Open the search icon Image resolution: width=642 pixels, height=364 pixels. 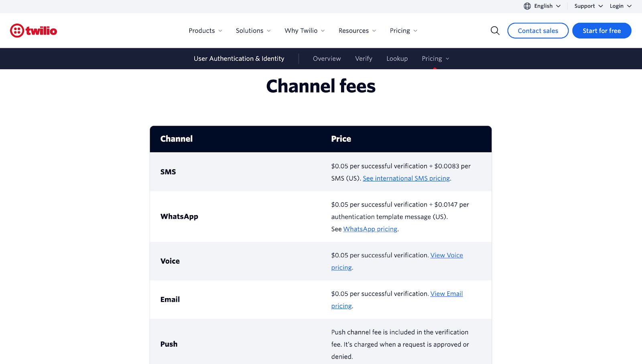494,31
